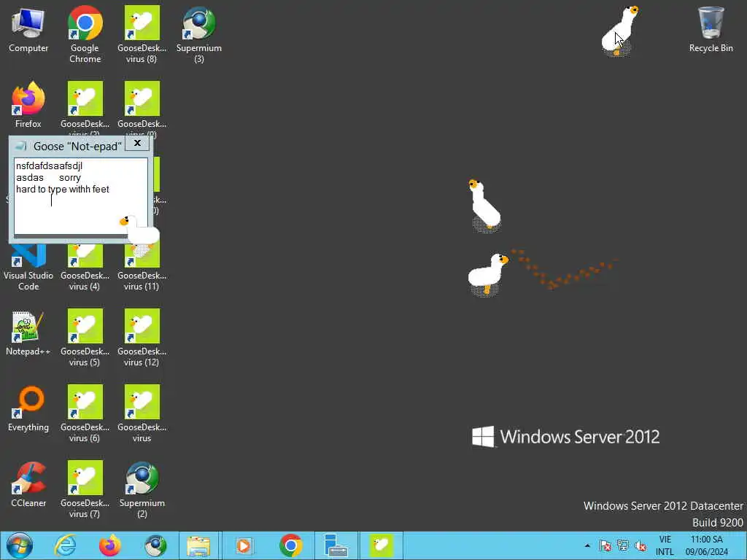The height and width of the screenshot is (560, 747).
Task: Click the text line "hard to type withh feet"
Action: [x=63, y=190]
